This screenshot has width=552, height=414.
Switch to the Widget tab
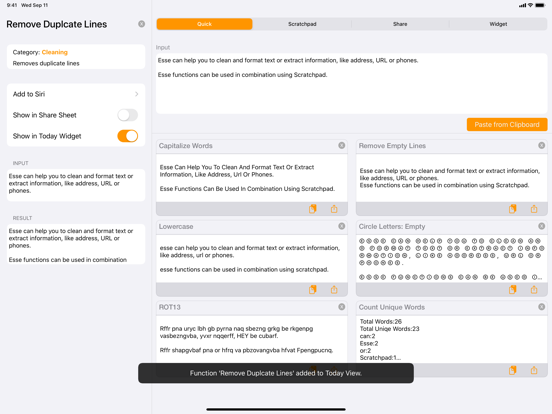pyautogui.click(x=498, y=24)
